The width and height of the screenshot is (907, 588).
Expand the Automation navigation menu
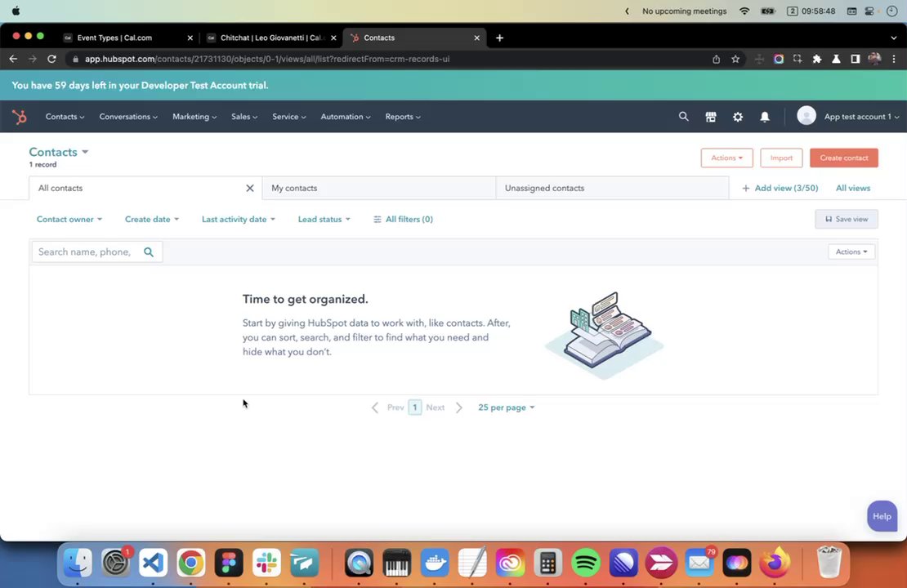click(346, 117)
